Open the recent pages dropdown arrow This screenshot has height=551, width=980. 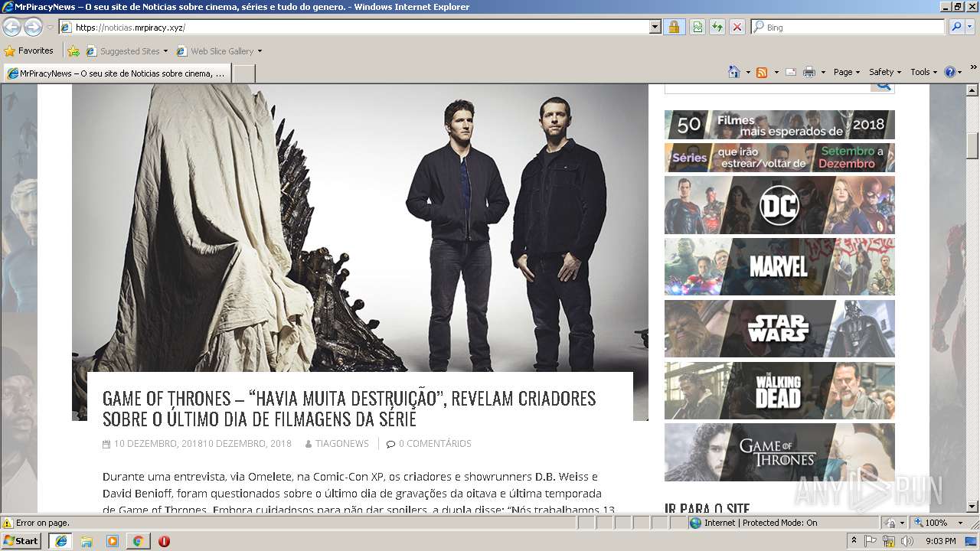pos(50,28)
